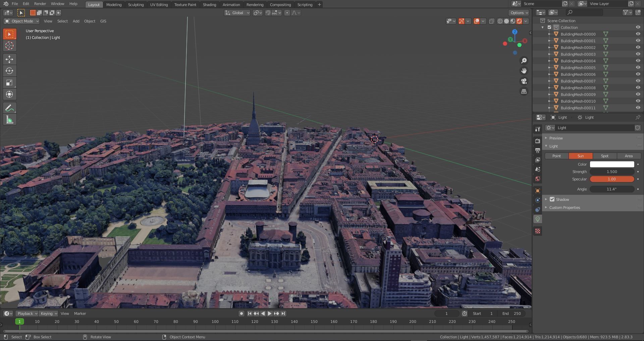
Task: Choose the Select Box tool
Action: (9, 34)
